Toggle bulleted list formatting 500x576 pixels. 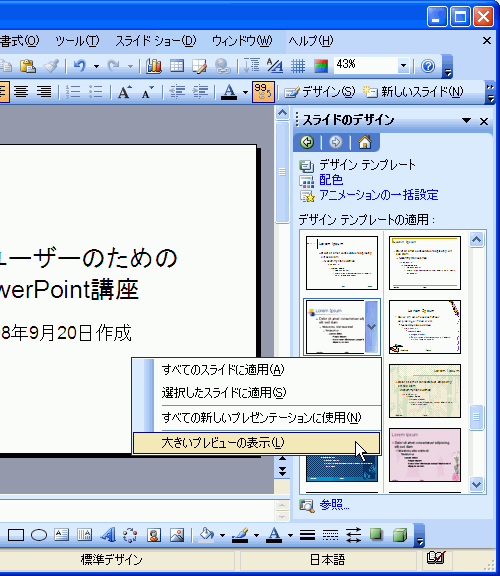[x=96, y=91]
